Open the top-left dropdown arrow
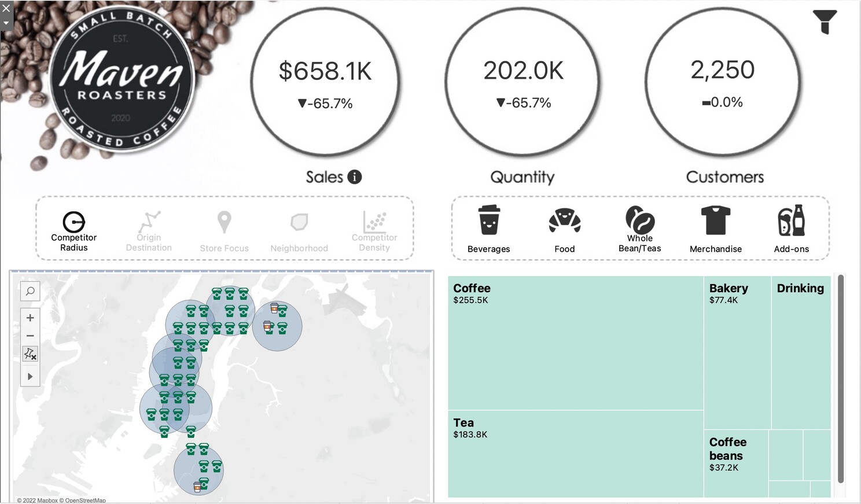Screen dimensions: 861x504 click(x=6, y=24)
